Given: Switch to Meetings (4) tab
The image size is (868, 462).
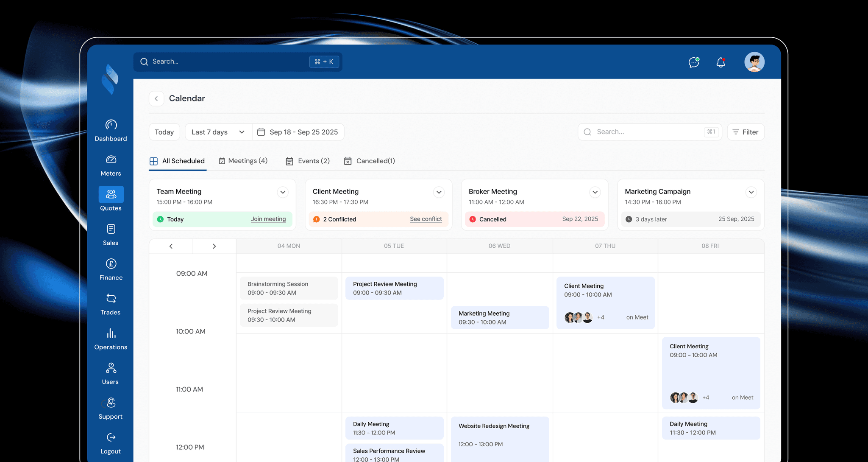Looking at the screenshot, I should pyautogui.click(x=243, y=161).
